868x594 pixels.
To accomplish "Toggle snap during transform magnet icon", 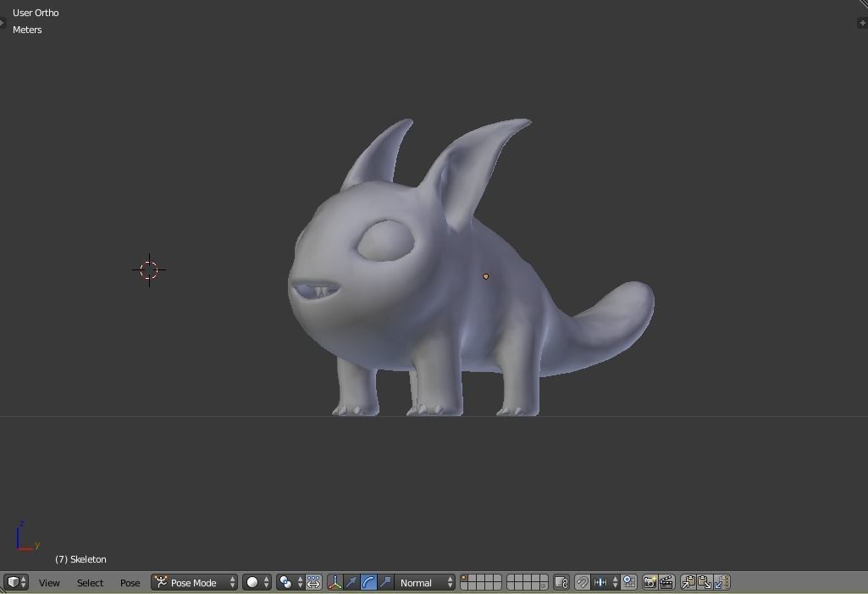I will pyautogui.click(x=582, y=582).
